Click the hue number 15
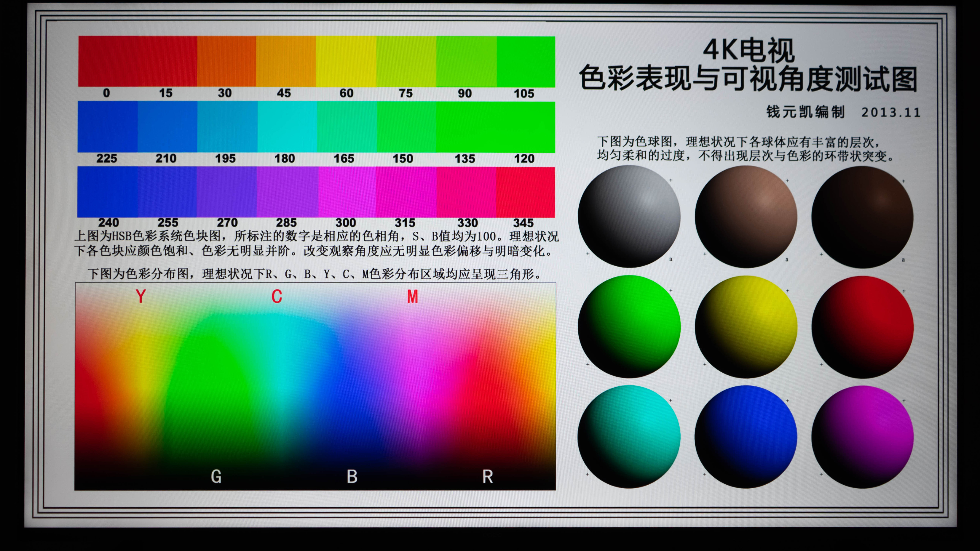 coord(165,93)
